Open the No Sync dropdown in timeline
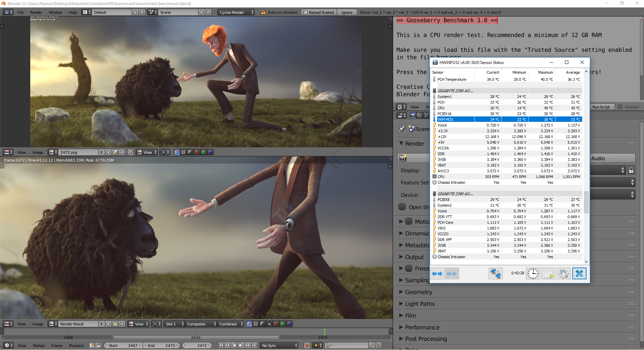 coord(279,345)
